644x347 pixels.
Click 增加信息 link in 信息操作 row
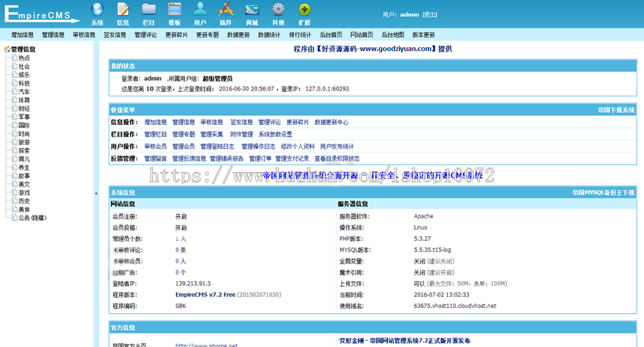click(x=156, y=122)
